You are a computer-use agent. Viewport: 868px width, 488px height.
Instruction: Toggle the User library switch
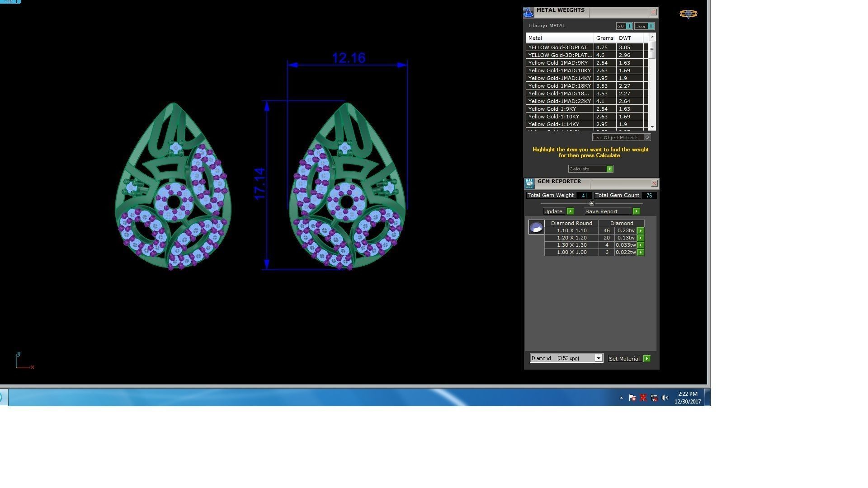click(651, 26)
